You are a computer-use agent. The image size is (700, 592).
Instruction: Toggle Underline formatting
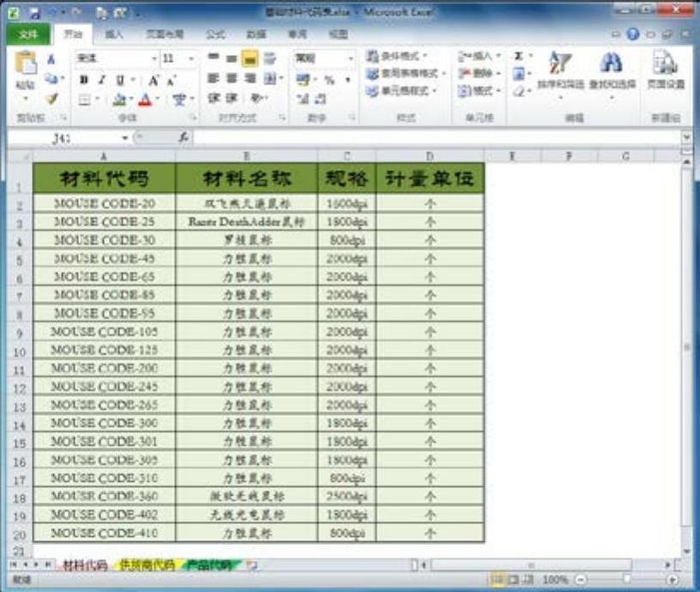119,80
